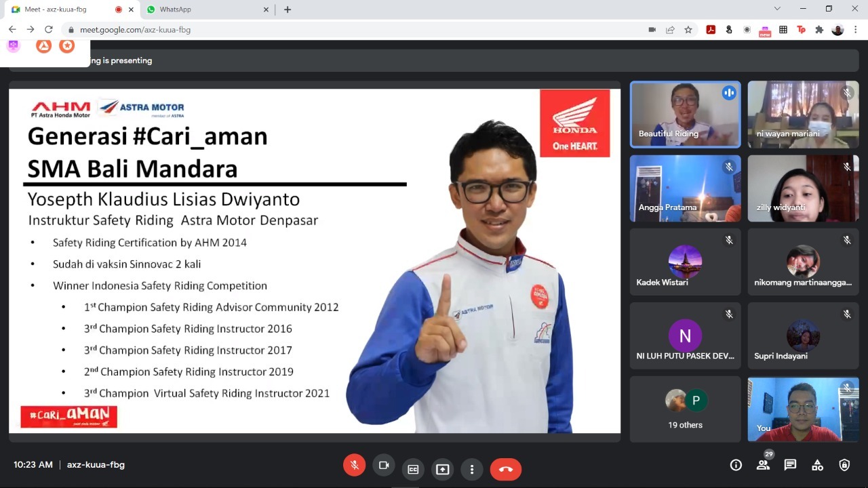Click Supri Indayani participant tile
The width and height of the screenshot is (868, 488).
coord(803,335)
